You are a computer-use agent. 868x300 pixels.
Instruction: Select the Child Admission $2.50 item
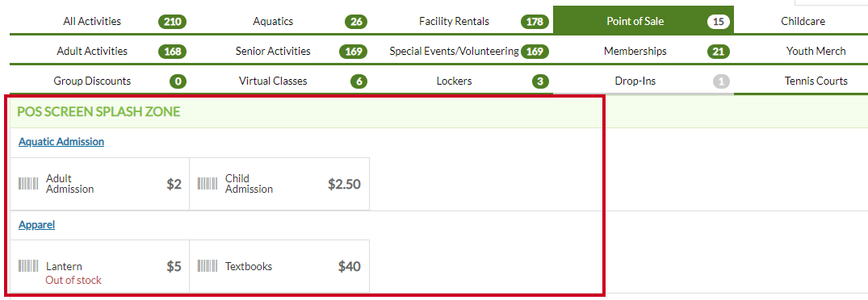pos(279,184)
